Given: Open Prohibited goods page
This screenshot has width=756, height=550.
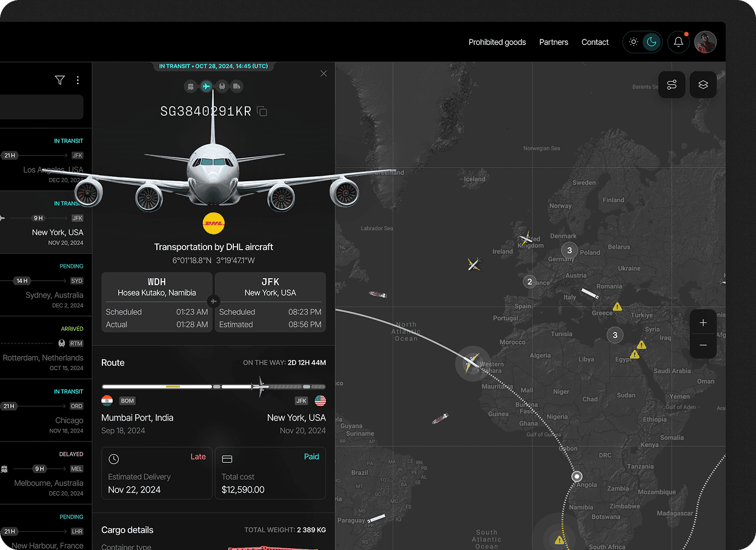Looking at the screenshot, I should (497, 42).
